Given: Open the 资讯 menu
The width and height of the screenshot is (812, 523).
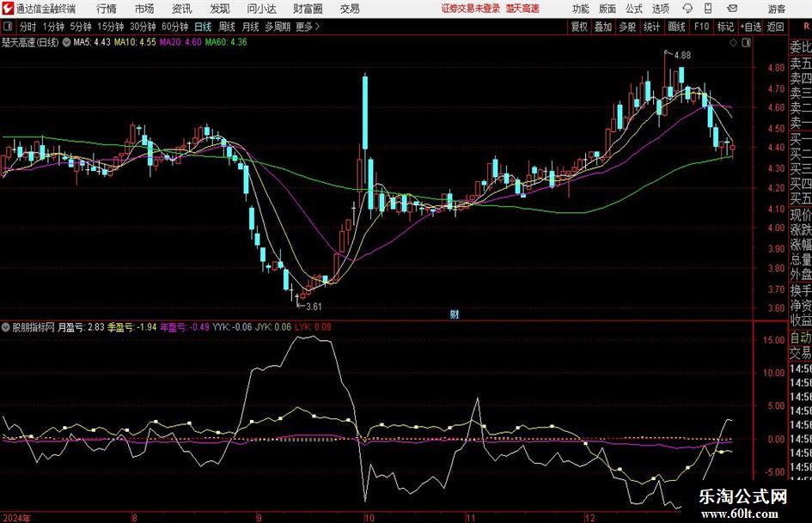Looking at the screenshot, I should click(182, 9).
